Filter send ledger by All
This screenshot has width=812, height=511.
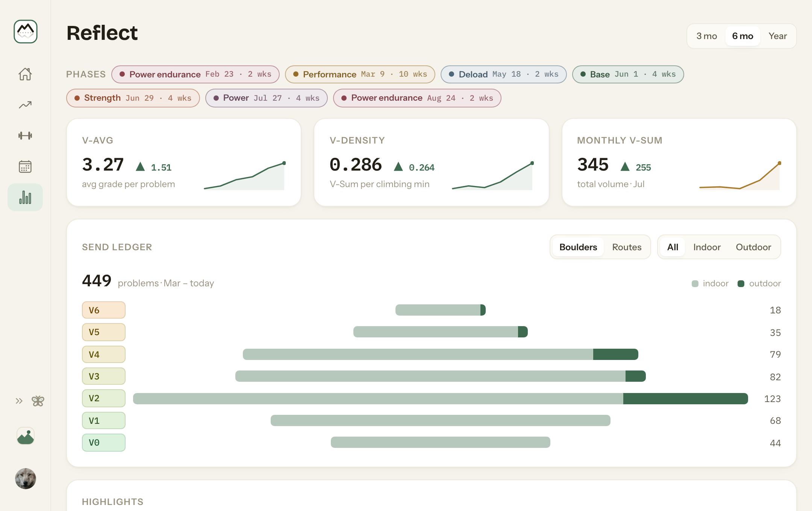[x=673, y=247]
